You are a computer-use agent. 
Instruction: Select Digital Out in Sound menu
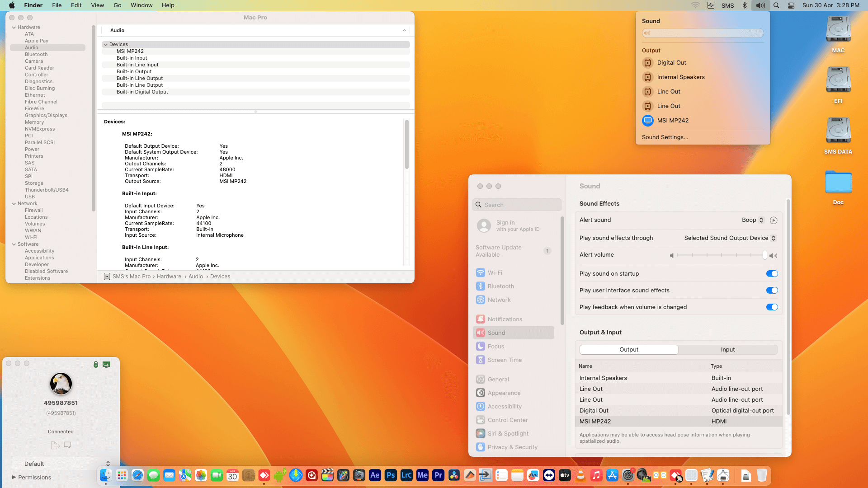tap(703, 63)
